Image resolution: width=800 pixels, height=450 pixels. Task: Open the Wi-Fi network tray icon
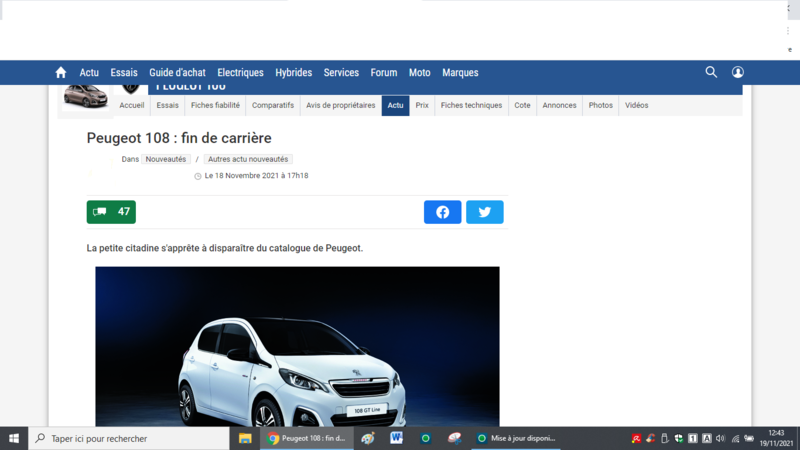[735, 438]
